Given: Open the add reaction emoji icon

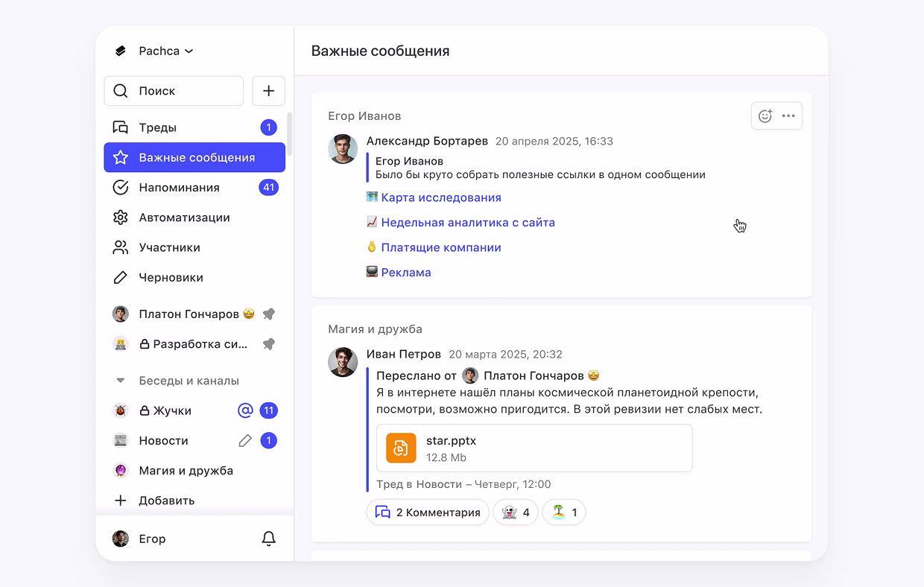Looking at the screenshot, I should click(x=765, y=116).
